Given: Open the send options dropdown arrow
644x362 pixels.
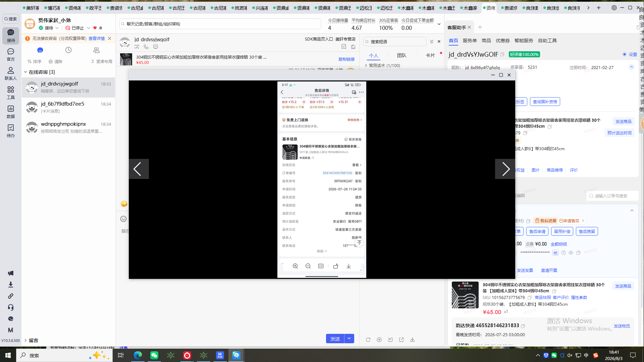Looking at the screenshot, I should tap(349, 339).
